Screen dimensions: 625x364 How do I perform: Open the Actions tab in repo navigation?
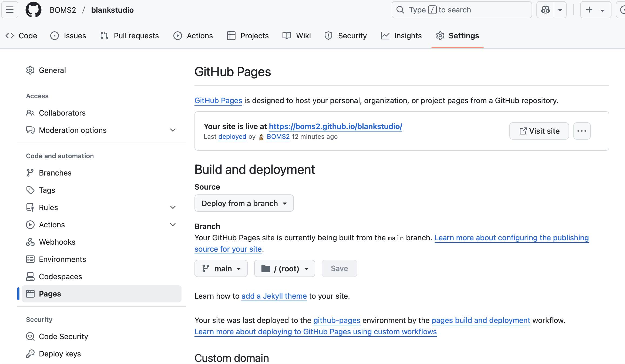coord(193,36)
